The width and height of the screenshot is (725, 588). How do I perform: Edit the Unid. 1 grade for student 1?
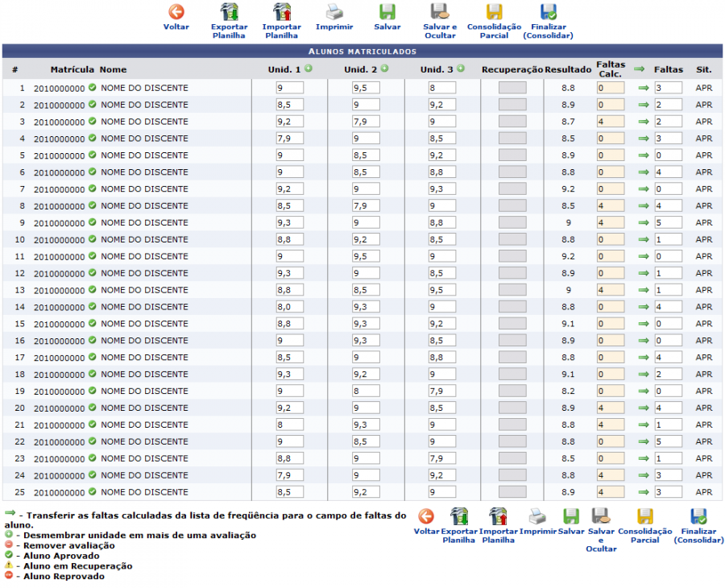click(x=289, y=88)
